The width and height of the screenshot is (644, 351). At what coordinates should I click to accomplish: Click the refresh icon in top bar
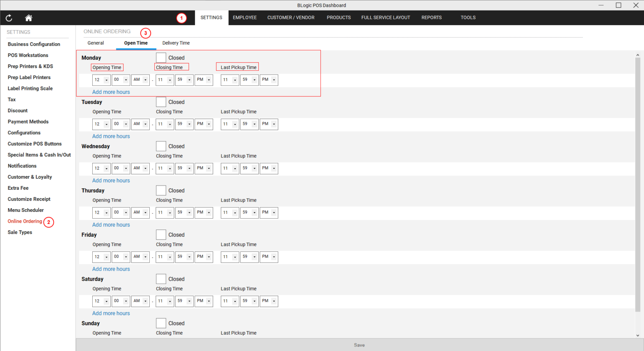[x=9, y=18]
